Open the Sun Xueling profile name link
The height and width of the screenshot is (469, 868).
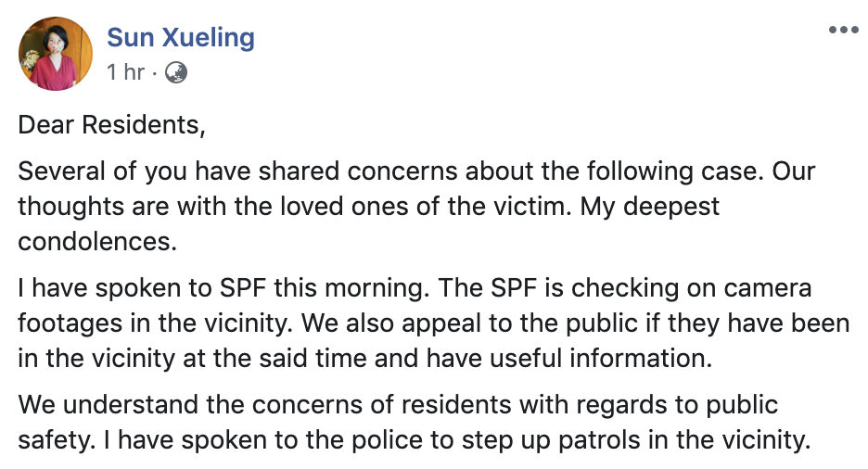(181, 38)
